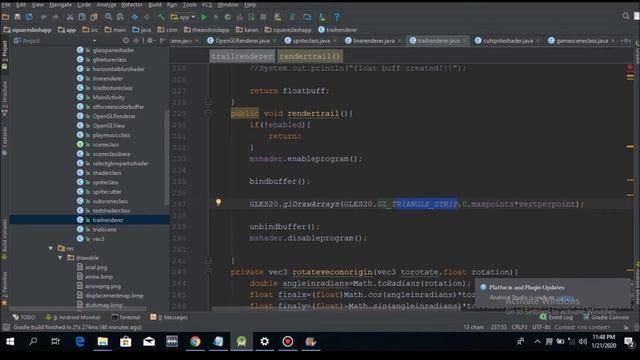Click the Search Everywhere magnifier icon
The image size is (640, 360).
click(x=626, y=16)
